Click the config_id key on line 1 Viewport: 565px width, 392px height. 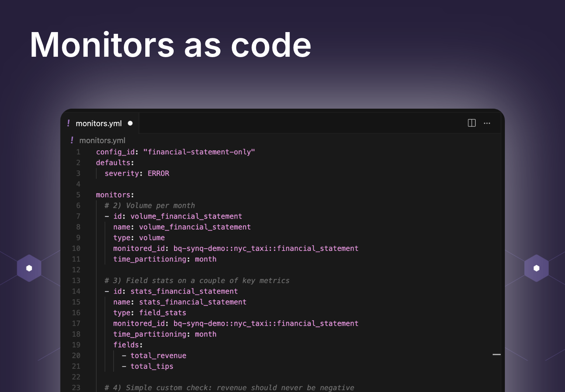point(115,152)
